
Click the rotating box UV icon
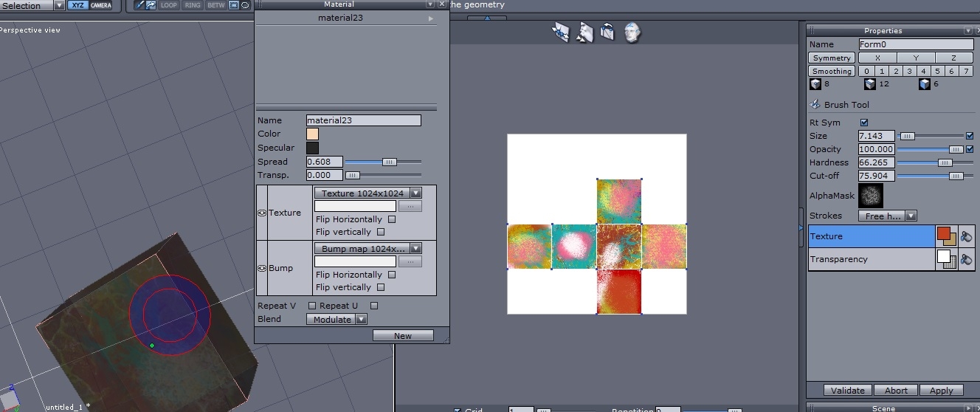click(608, 32)
